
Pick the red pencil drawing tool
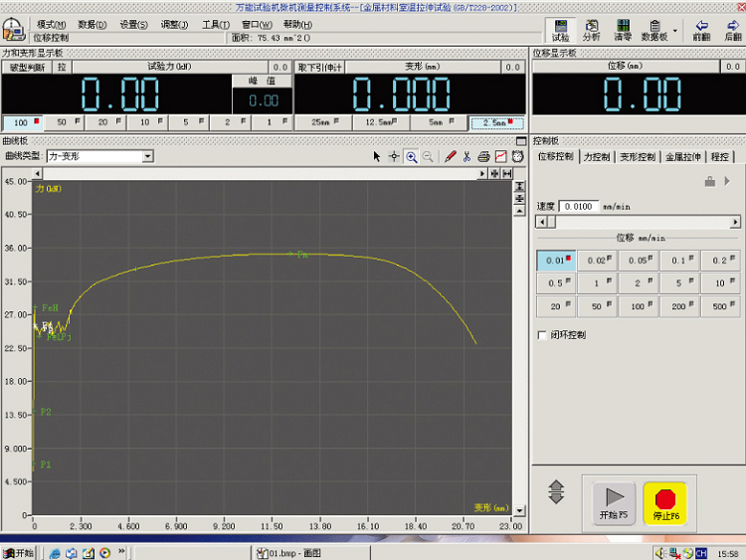[450, 156]
